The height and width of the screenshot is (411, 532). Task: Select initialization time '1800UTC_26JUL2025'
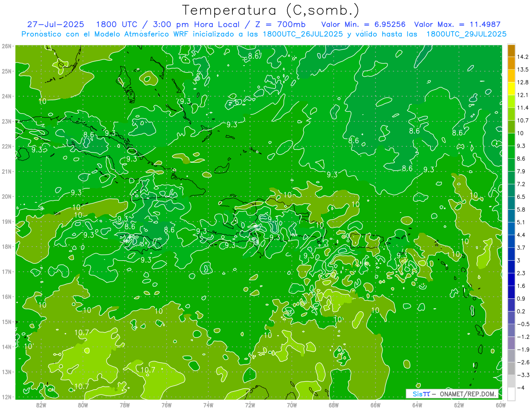point(303,34)
